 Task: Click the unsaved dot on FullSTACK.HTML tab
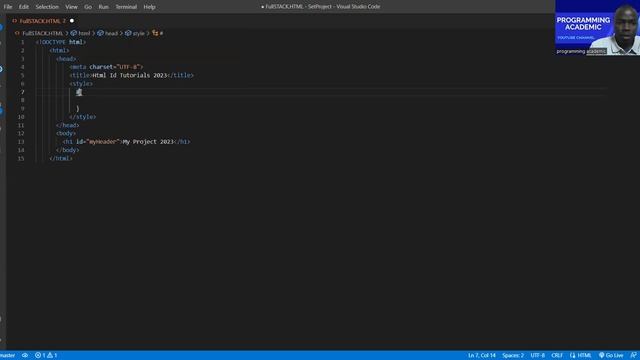72,21
